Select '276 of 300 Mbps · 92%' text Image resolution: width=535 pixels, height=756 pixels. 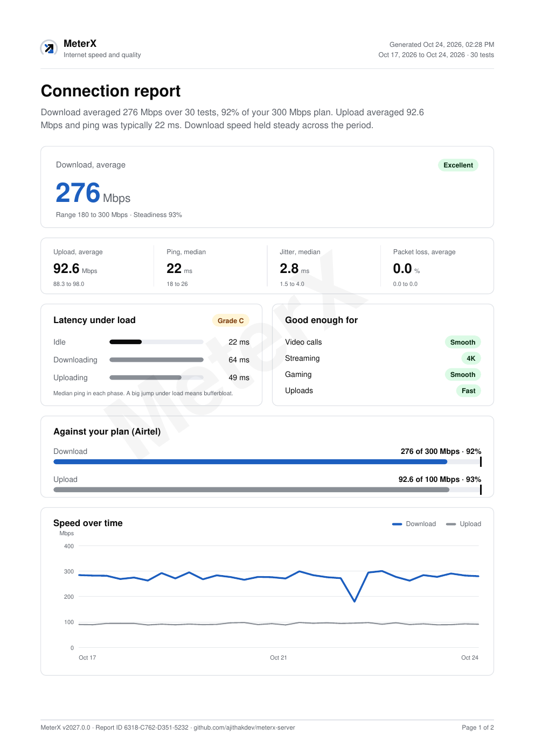pyautogui.click(x=441, y=451)
